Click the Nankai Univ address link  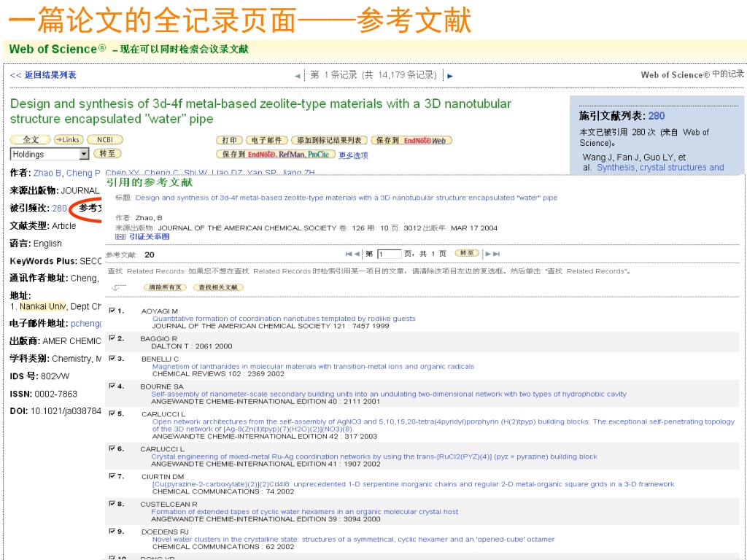point(43,307)
